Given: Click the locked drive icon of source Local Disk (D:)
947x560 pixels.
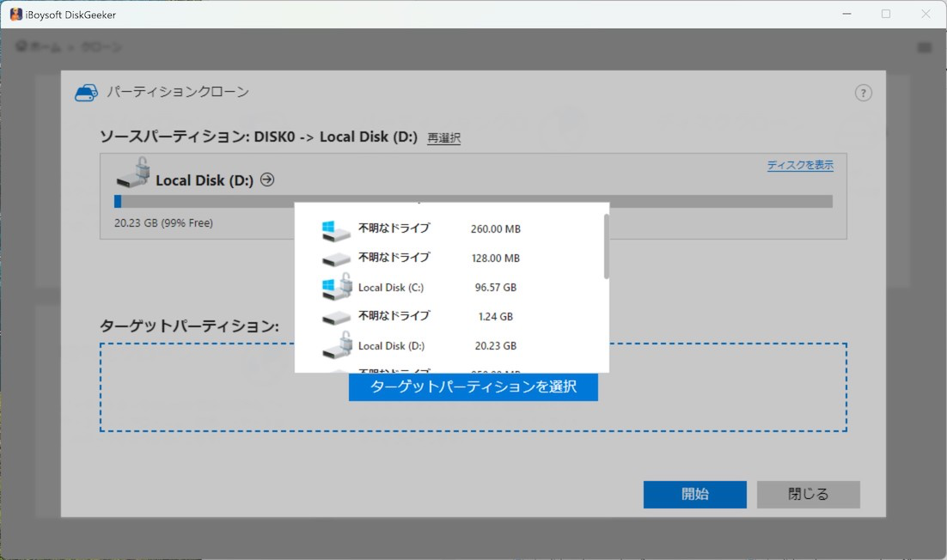Looking at the screenshot, I should pyautogui.click(x=133, y=172).
